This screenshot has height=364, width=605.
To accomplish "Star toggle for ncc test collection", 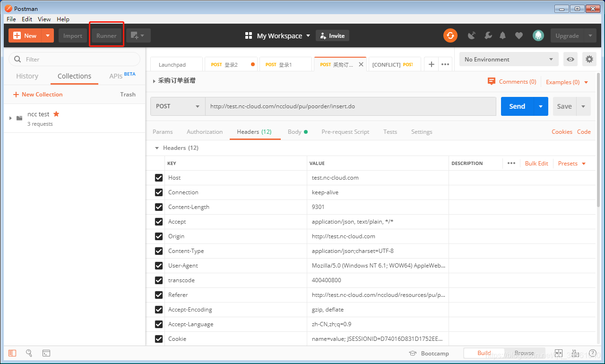I will coord(56,114).
